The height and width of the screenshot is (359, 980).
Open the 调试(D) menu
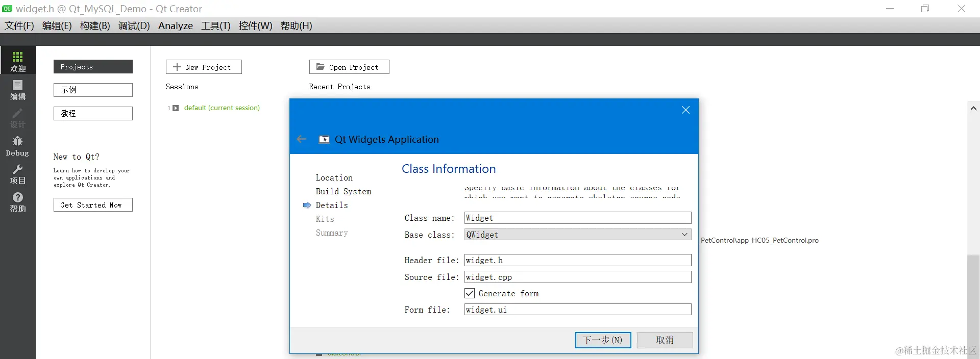[x=134, y=25]
